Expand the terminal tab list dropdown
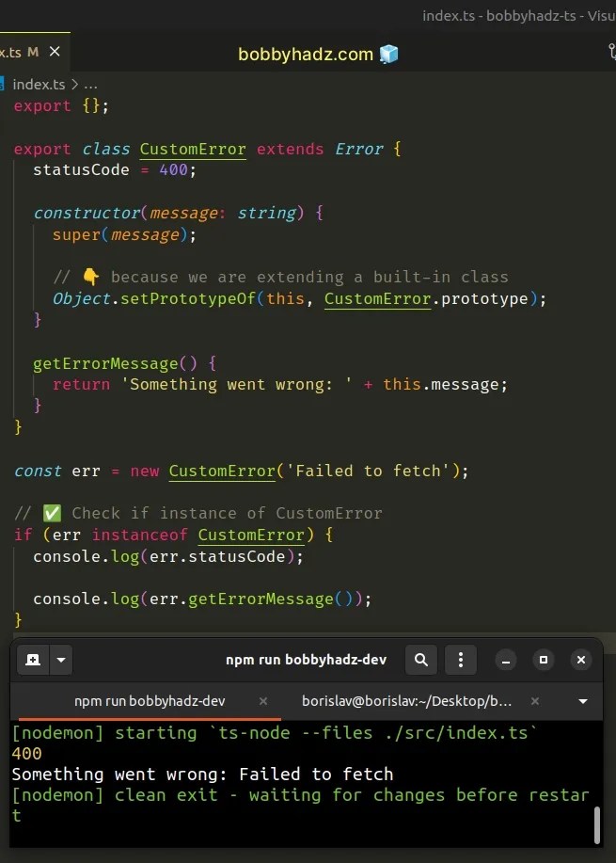The image size is (616, 863). click(583, 701)
